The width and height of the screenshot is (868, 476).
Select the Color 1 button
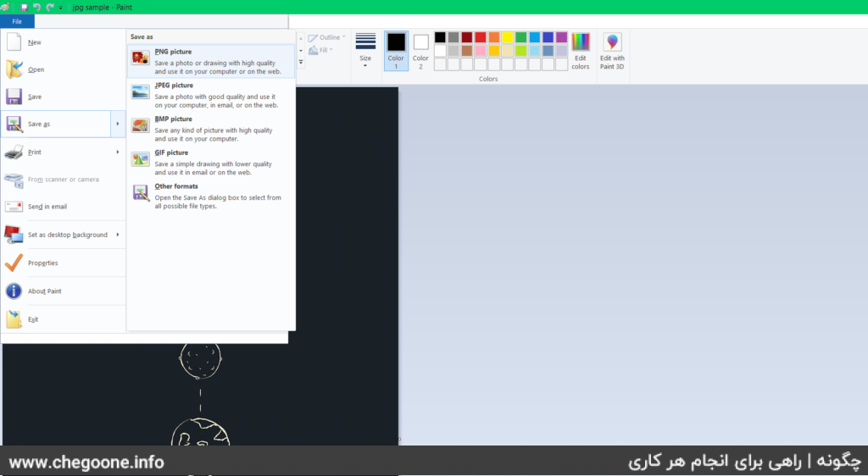[396, 51]
